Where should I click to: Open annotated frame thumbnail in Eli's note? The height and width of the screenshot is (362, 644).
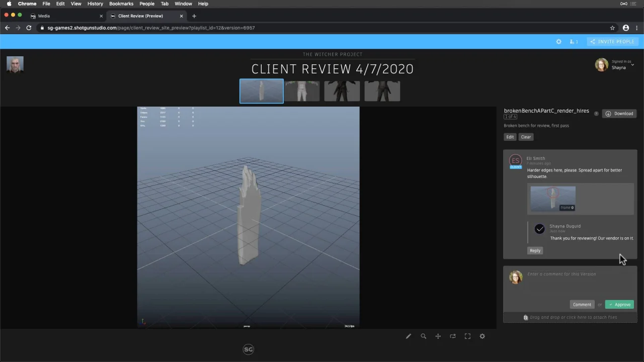pyautogui.click(x=553, y=199)
